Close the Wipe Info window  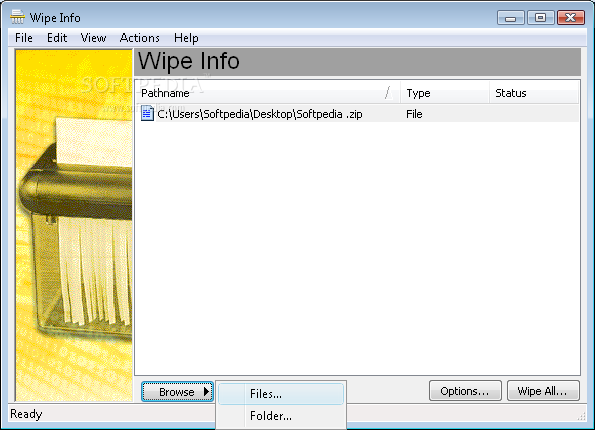(x=570, y=18)
